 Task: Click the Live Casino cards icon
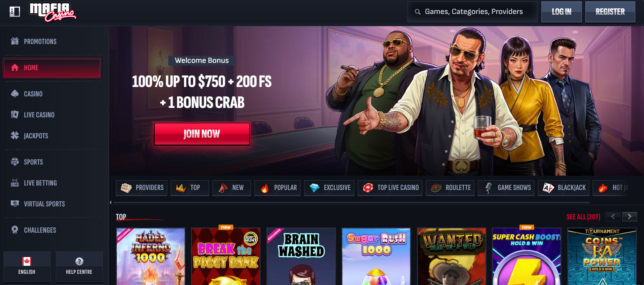pyautogui.click(x=15, y=115)
